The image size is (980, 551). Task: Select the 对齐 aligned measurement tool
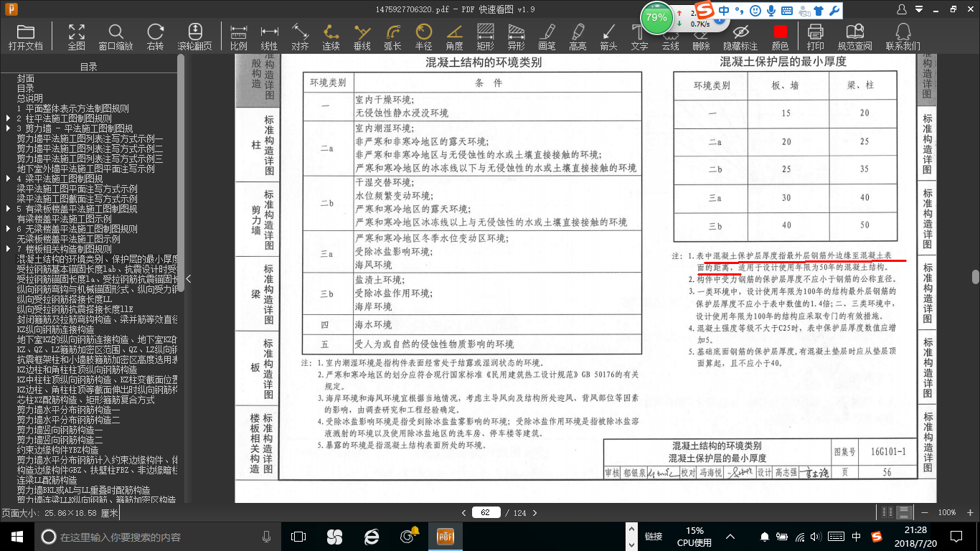[300, 37]
